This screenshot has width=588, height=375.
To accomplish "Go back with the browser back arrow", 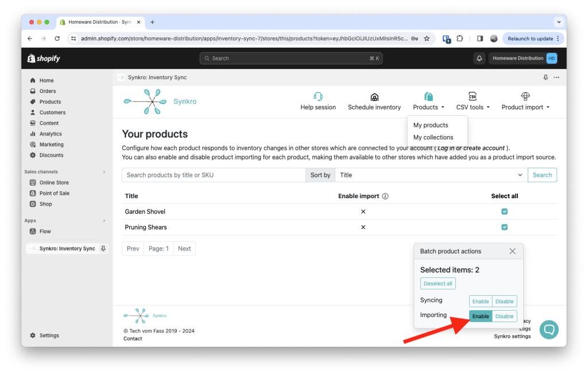I will 30,38.
